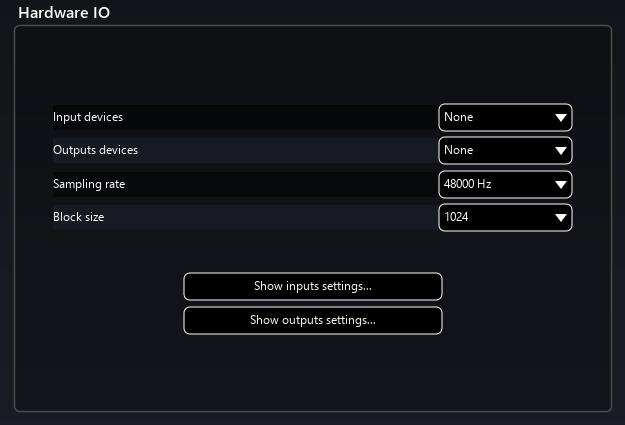Click the Block size dropdown arrow
The width and height of the screenshot is (625, 425).
pyautogui.click(x=560, y=218)
